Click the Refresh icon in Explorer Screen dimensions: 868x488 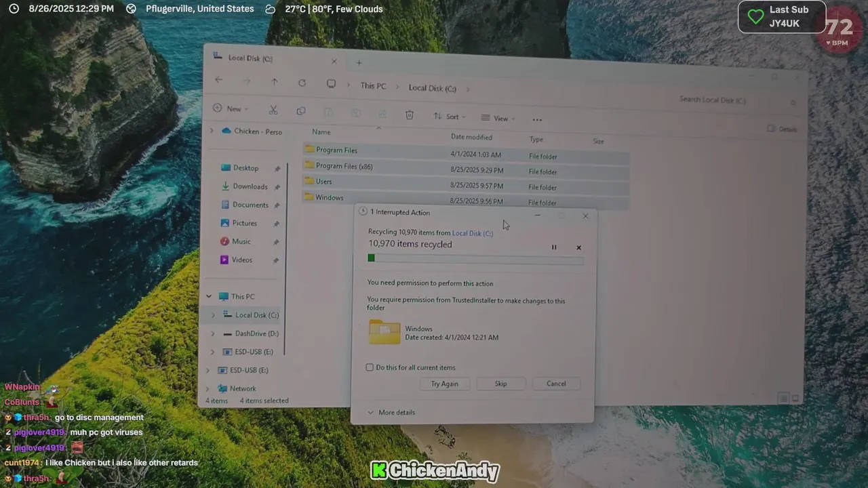tap(302, 83)
